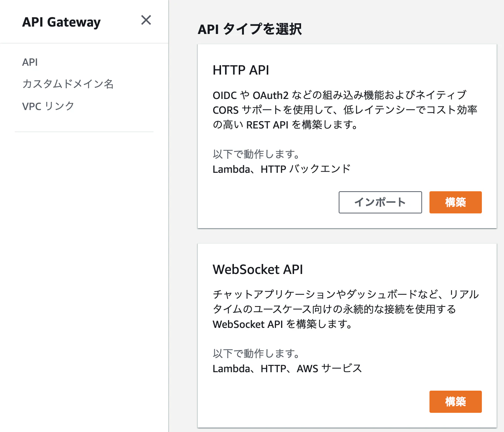This screenshot has height=432, width=504.
Task: Click the HTTP API card title
Action: pyautogui.click(x=241, y=70)
